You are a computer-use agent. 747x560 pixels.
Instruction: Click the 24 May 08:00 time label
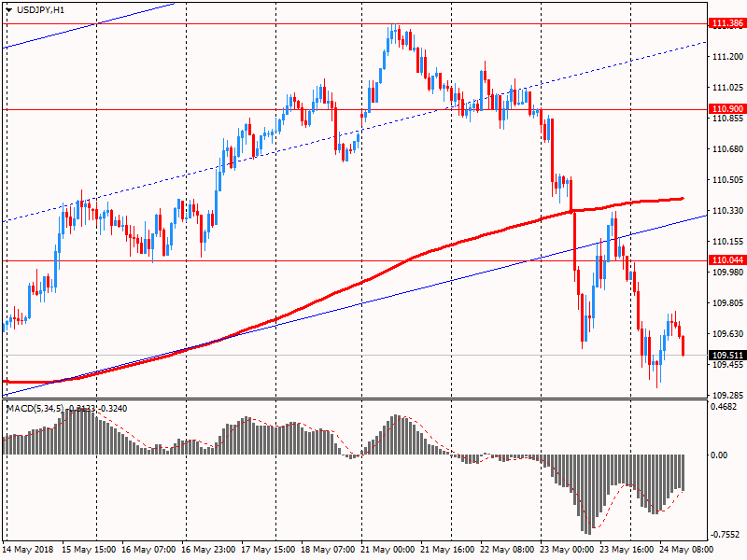click(x=687, y=550)
